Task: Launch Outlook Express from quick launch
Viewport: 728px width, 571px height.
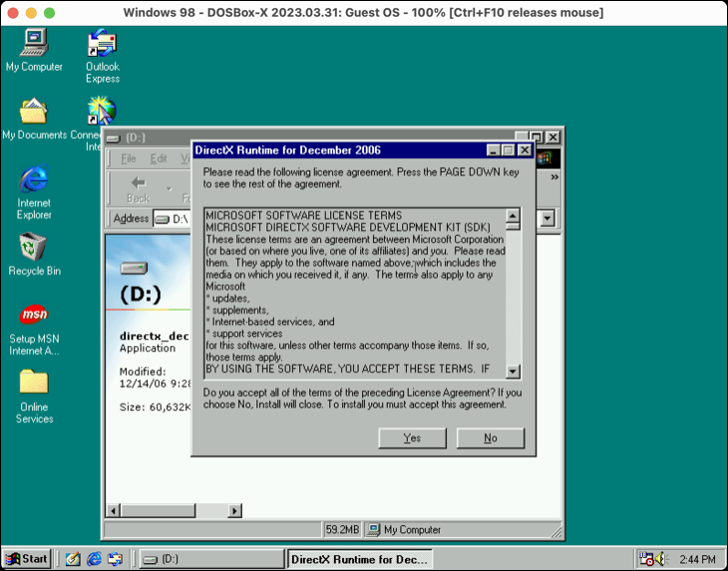Action: click(x=115, y=559)
